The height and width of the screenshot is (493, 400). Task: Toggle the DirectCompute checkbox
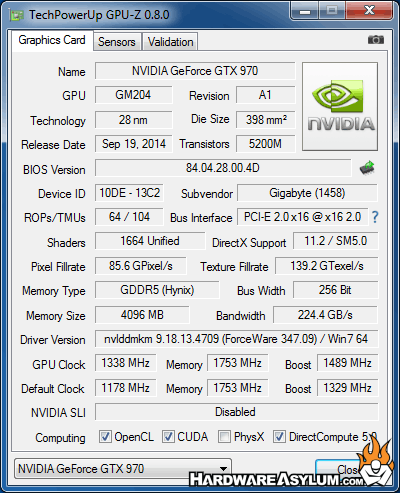(279, 436)
